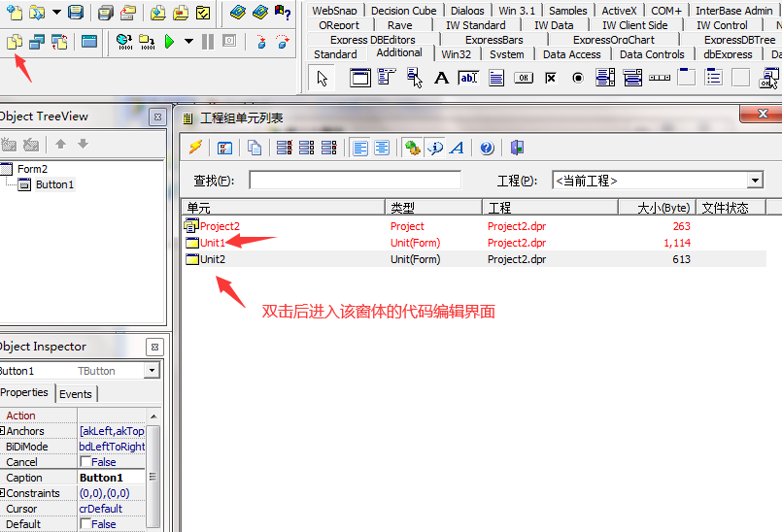Open the dropdown arrow beside Open icon
The width and height of the screenshot is (782, 532).
(x=56, y=12)
